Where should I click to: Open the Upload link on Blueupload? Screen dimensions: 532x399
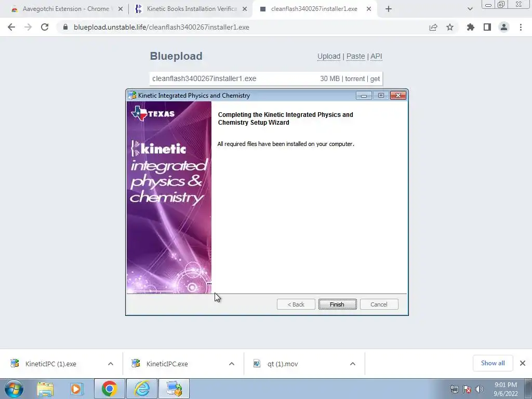click(329, 56)
